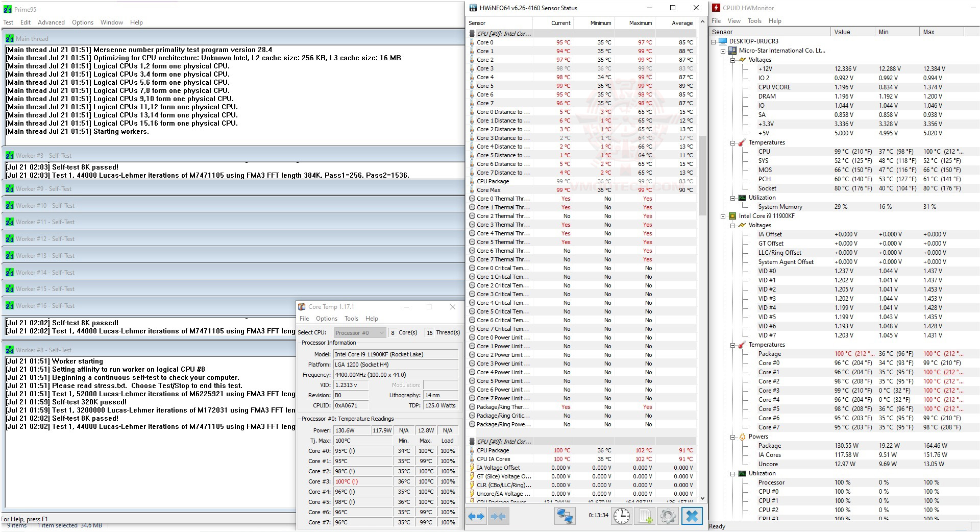980x532 pixels.
Task: Open HWMonitor View menu
Action: (734, 21)
